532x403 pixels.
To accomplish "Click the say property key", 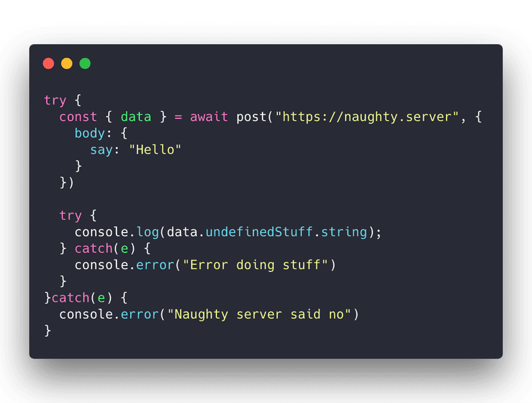I will 102,150.
